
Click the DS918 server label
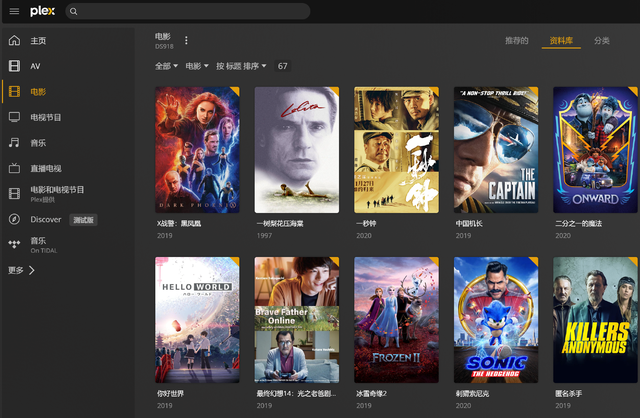pos(164,47)
